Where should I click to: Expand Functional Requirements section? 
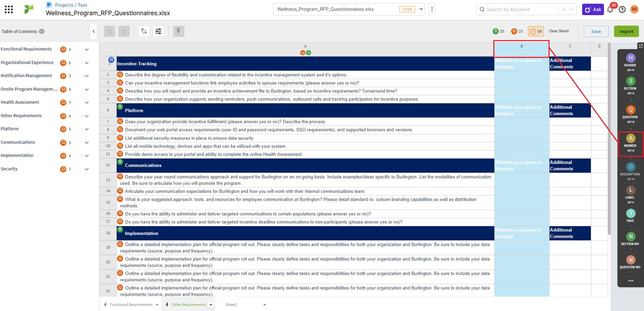pos(87,49)
